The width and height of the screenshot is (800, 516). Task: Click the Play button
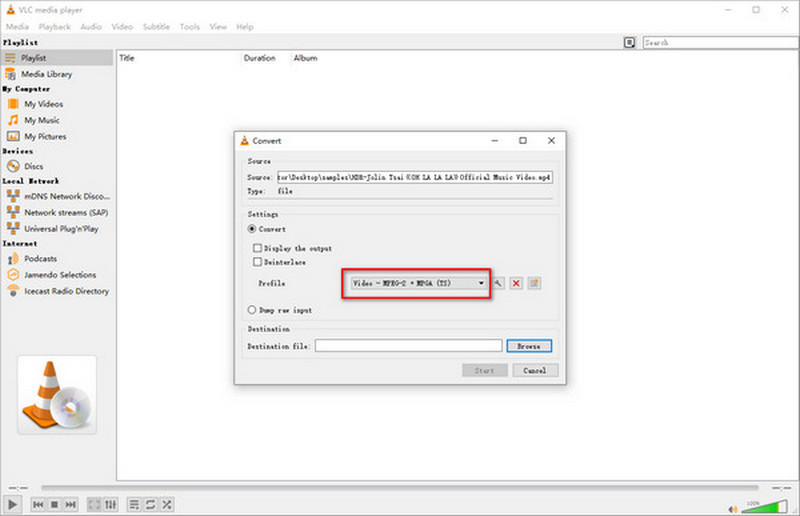click(x=12, y=505)
